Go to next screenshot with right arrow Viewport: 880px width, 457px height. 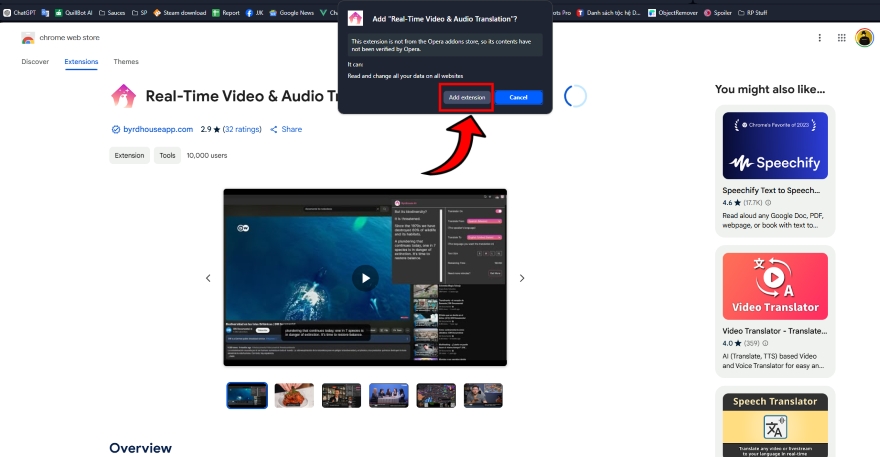pyautogui.click(x=522, y=278)
